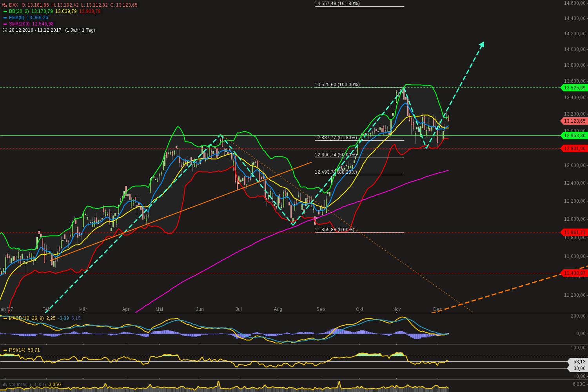
Task: Click the red 11.861,71 price tag
Action: (x=575, y=232)
